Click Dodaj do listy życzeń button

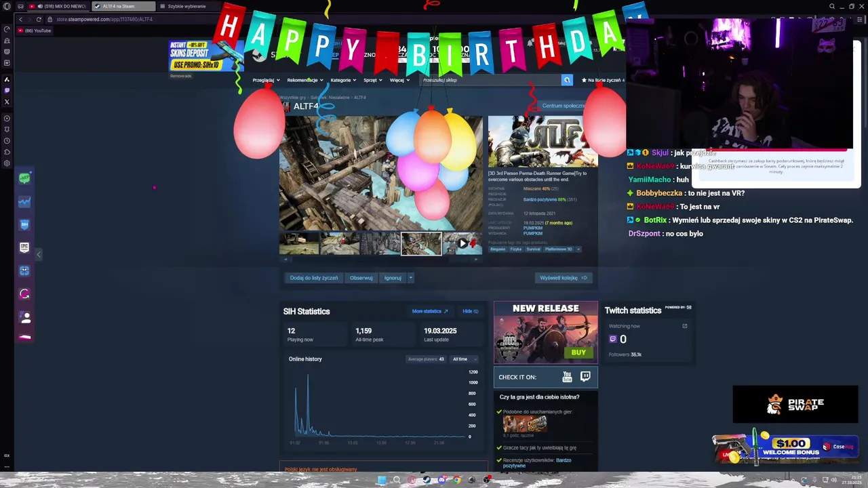[314, 278]
